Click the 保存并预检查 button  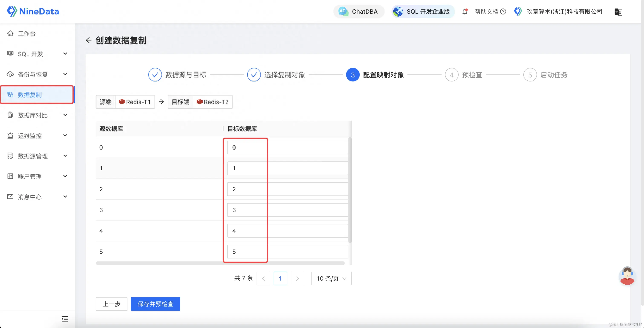(155, 304)
